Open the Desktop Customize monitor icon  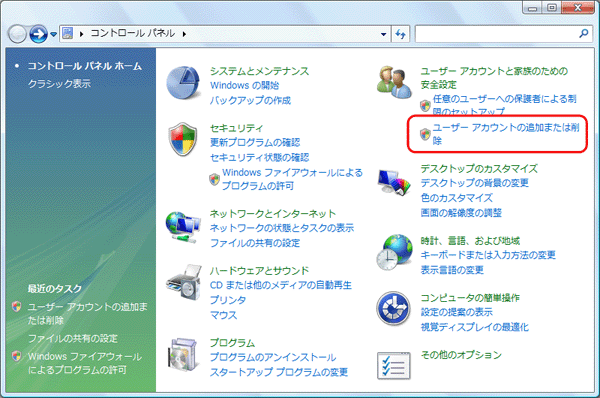coord(394,182)
